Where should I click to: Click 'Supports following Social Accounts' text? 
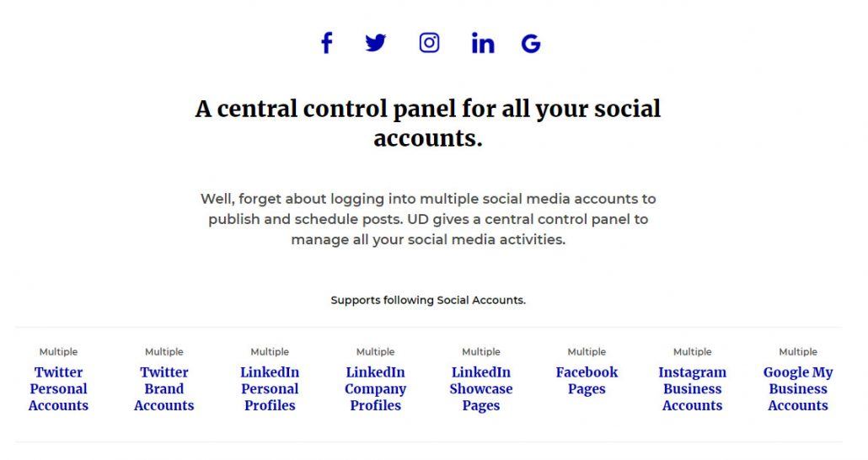[428, 300]
